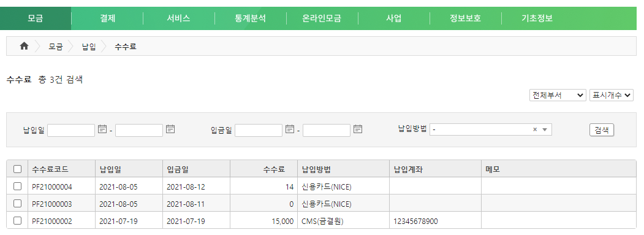Open the 전체부서 department dropdown
Image resolution: width=644 pixels, height=235 pixels.
[x=558, y=95]
